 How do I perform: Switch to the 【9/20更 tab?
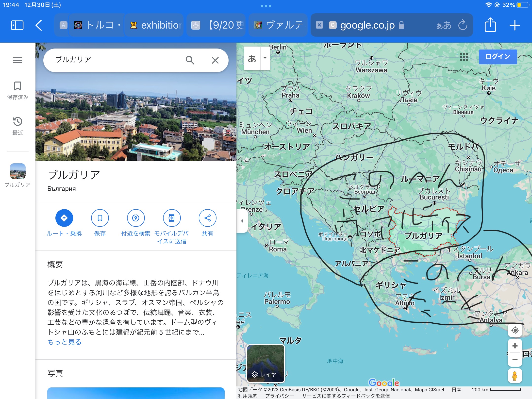[x=216, y=25]
